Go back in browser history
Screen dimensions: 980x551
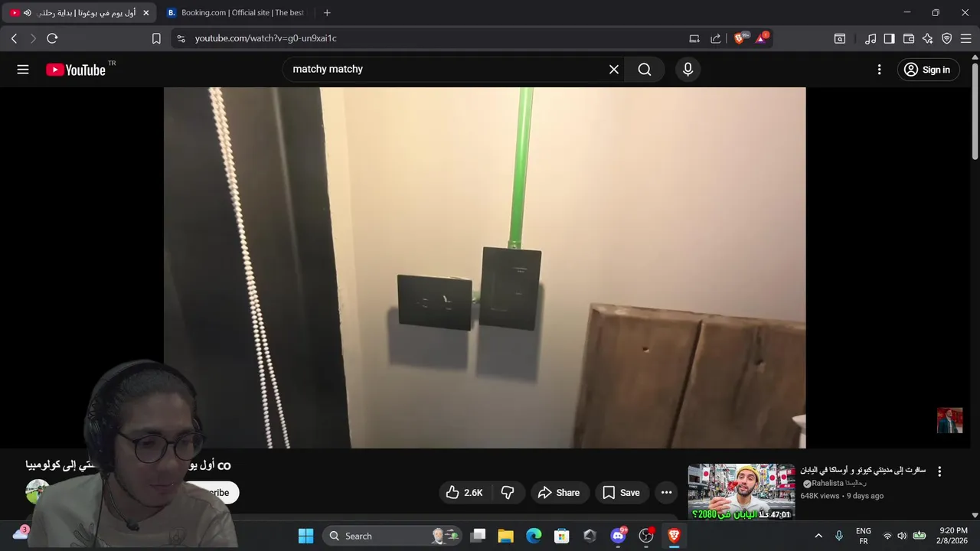[x=14, y=38]
